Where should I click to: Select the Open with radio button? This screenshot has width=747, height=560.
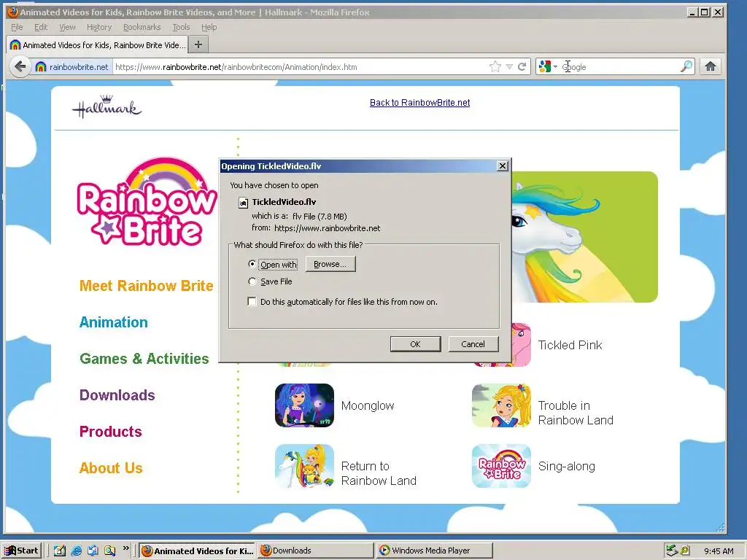point(252,264)
